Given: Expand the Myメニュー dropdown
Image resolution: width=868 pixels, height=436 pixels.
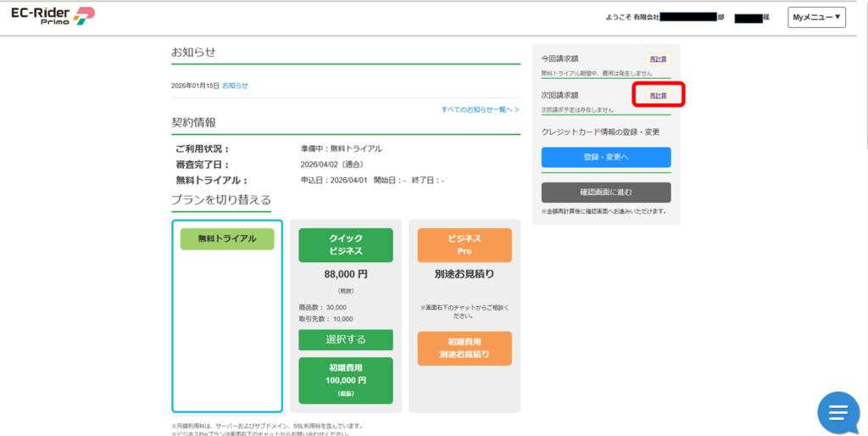Looking at the screenshot, I should pos(816,17).
